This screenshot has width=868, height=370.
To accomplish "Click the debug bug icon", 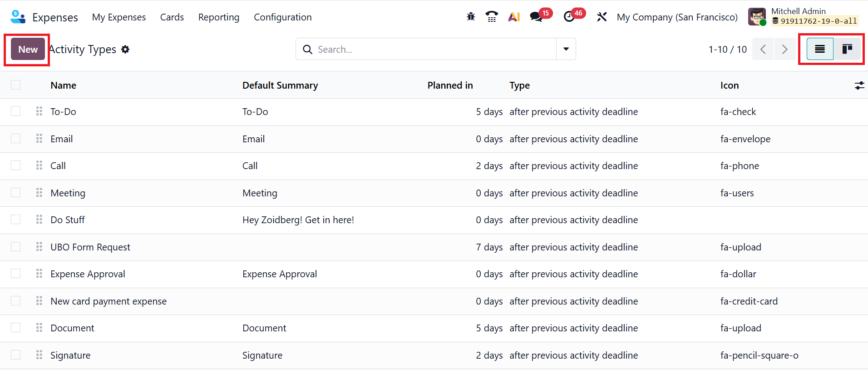I will pyautogui.click(x=471, y=17).
